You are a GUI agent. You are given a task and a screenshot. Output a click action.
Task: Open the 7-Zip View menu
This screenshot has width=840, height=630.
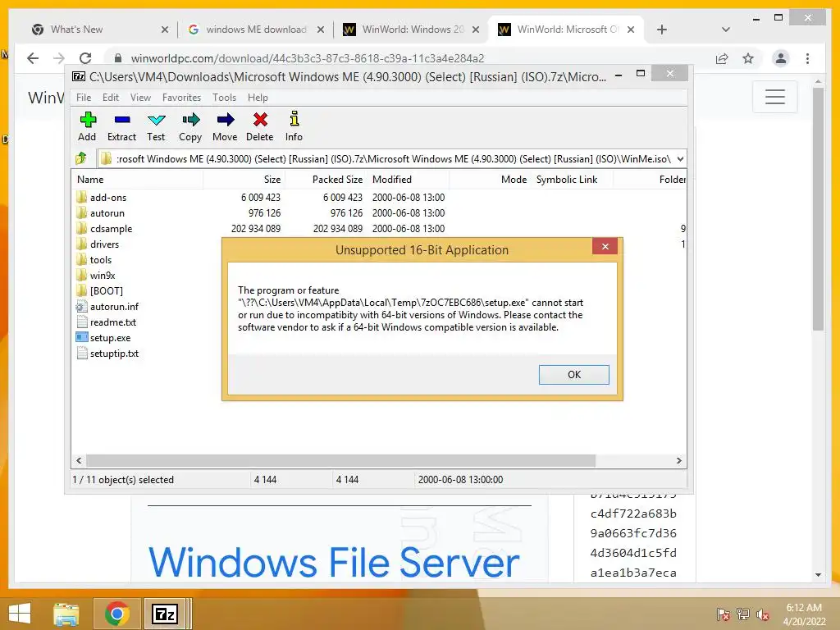(x=140, y=98)
